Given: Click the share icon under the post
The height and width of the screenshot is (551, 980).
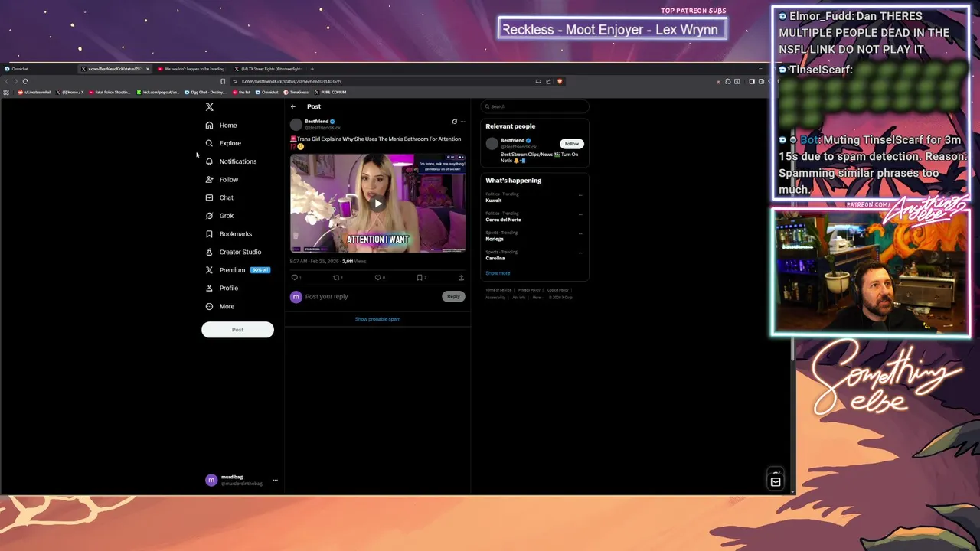Looking at the screenshot, I should coord(461,278).
